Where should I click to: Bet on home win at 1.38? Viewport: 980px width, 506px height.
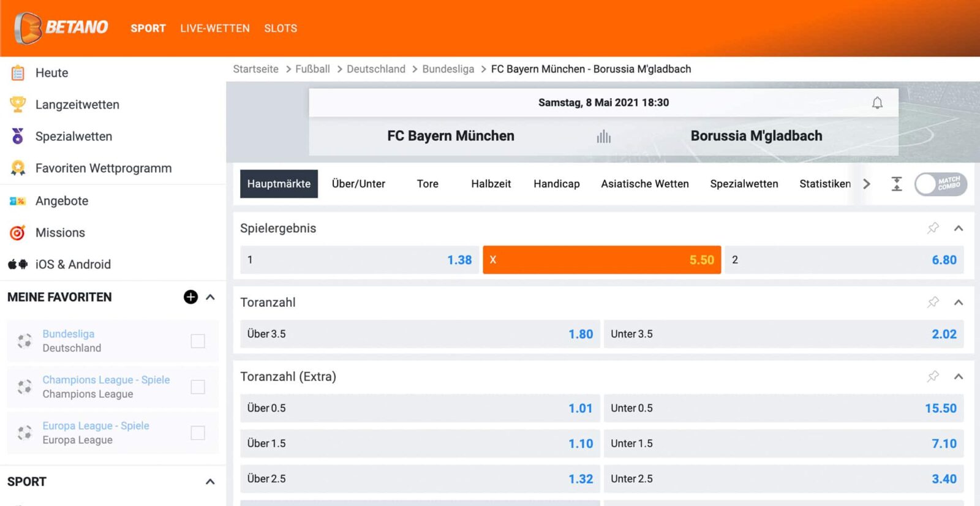tap(360, 260)
